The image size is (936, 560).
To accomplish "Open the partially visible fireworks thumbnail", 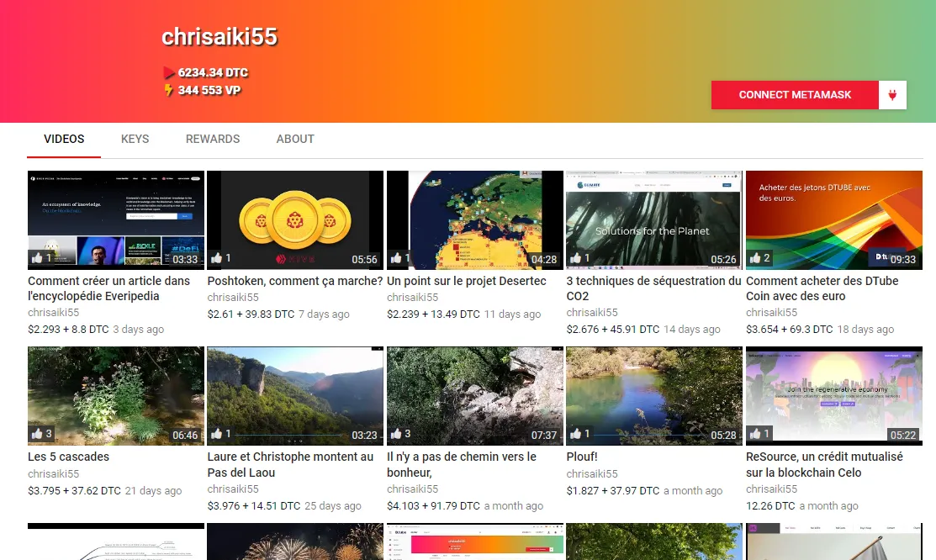I will click(x=295, y=542).
